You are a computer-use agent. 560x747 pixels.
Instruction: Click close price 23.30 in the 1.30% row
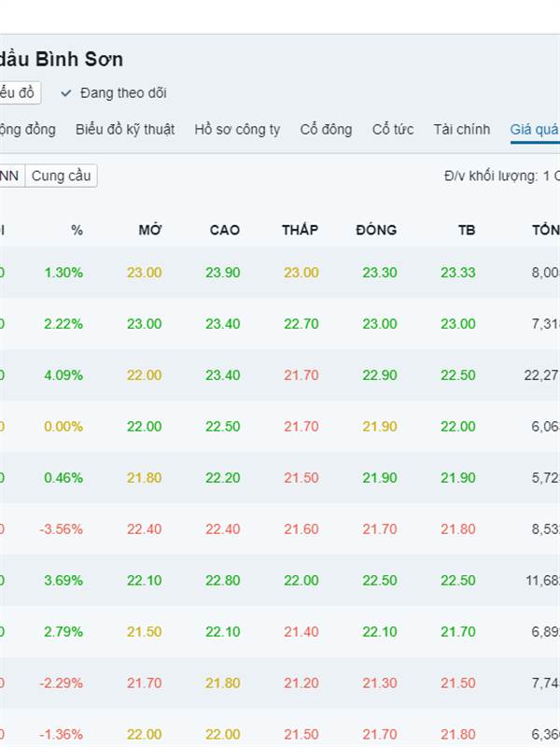[x=380, y=273]
